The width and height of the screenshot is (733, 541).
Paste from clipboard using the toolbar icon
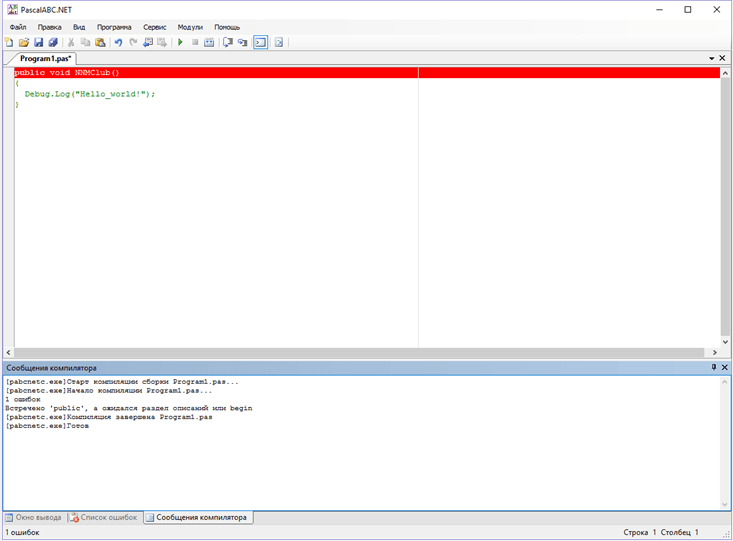(100, 43)
